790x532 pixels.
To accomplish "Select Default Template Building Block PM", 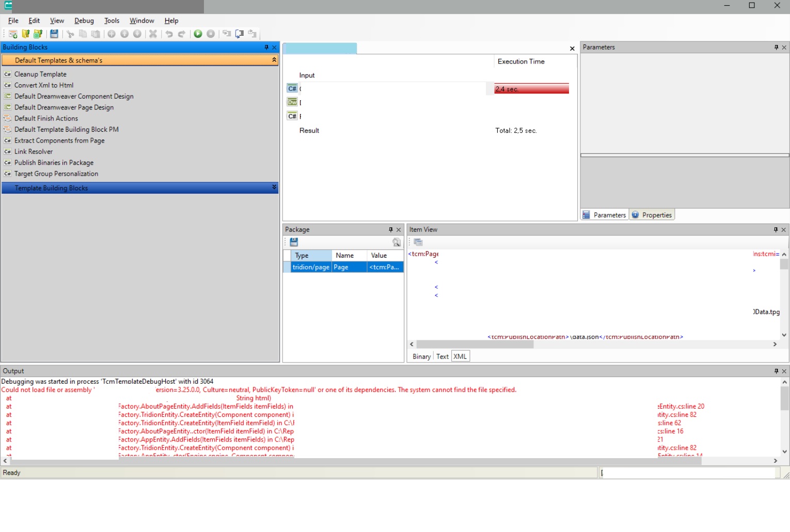I will pos(67,130).
